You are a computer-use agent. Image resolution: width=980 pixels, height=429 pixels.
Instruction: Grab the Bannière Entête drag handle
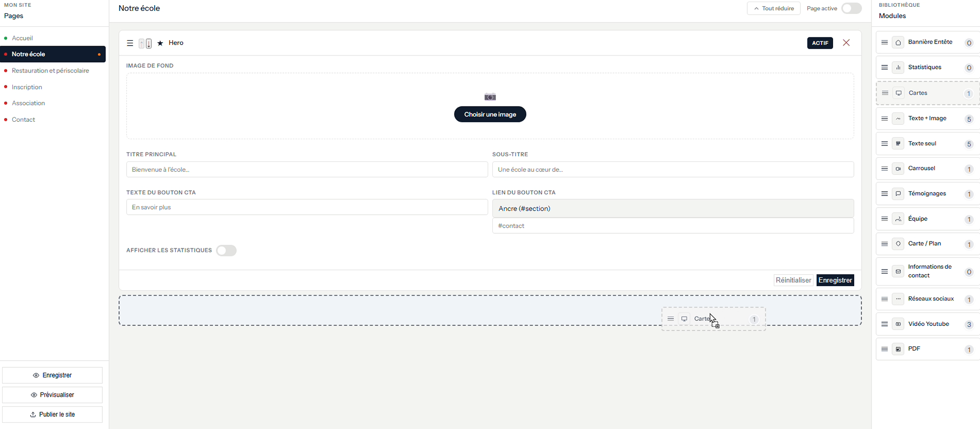[x=884, y=43]
